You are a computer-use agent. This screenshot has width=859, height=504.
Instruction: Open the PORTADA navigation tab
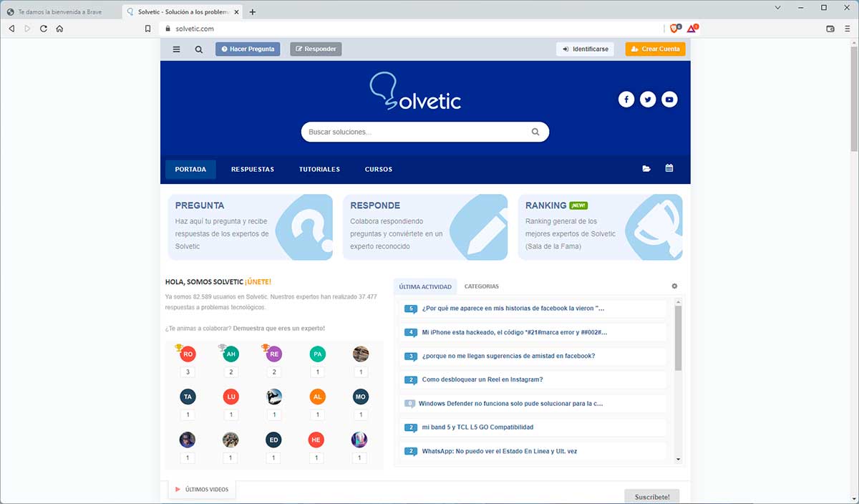tap(190, 170)
